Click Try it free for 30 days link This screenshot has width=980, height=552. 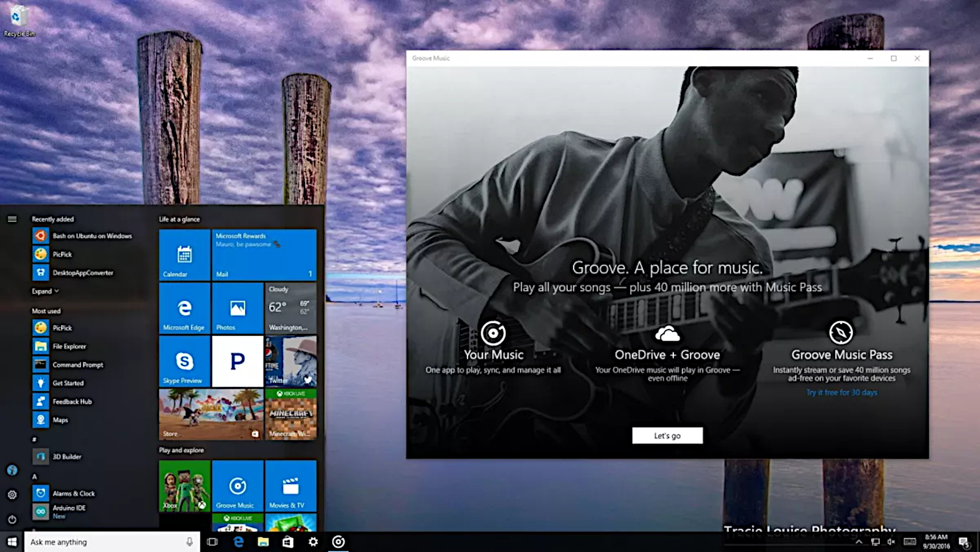pos(842,392)
